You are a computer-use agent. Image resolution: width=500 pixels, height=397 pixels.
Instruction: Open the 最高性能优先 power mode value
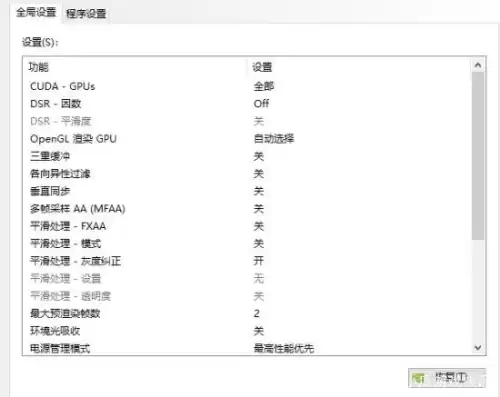click(x=284, y=348)
